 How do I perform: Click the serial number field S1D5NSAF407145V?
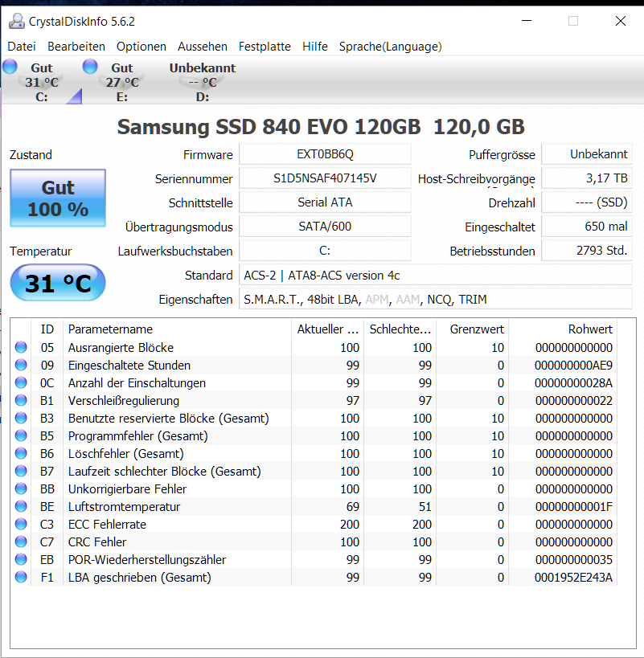pyautogui.click(x=325, y=178)
